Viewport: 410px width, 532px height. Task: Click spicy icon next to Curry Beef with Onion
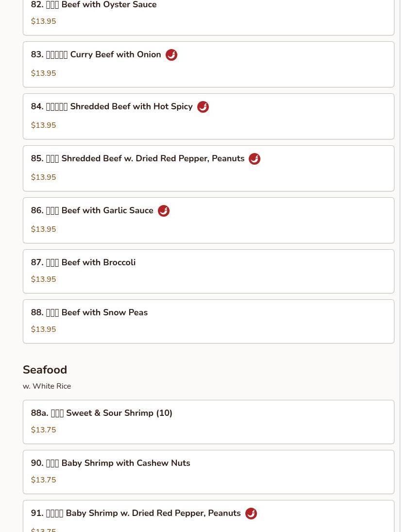point(171,54)
